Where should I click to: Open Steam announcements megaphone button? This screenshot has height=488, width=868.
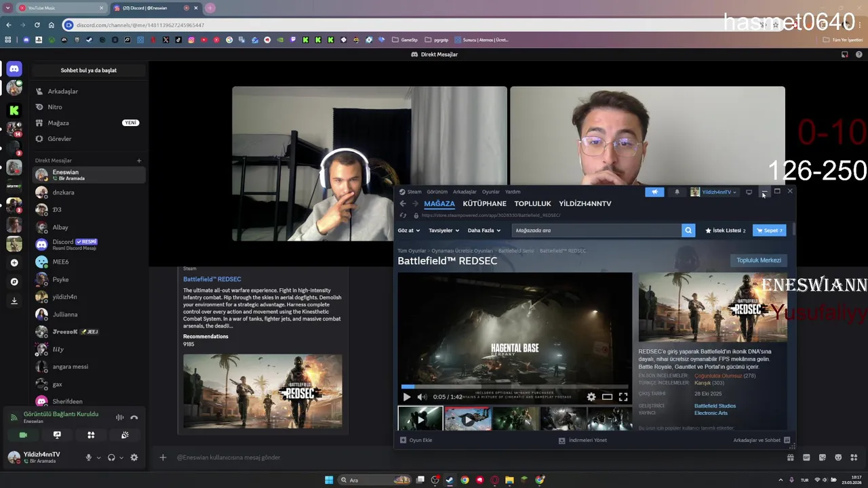[x=654, y=192]
